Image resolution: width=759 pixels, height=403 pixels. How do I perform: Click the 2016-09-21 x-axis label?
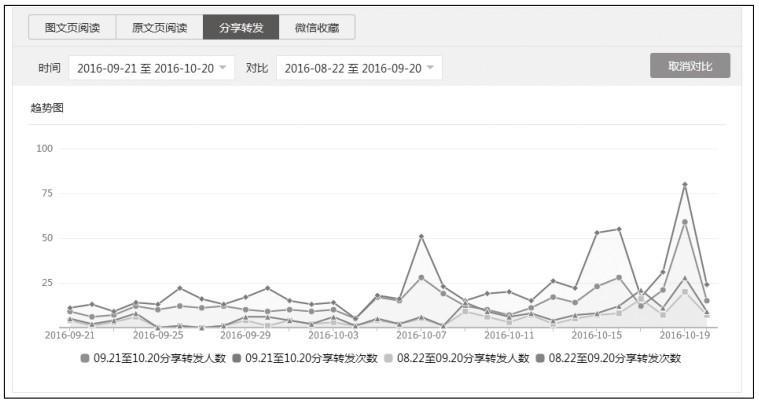coord(70,335)
